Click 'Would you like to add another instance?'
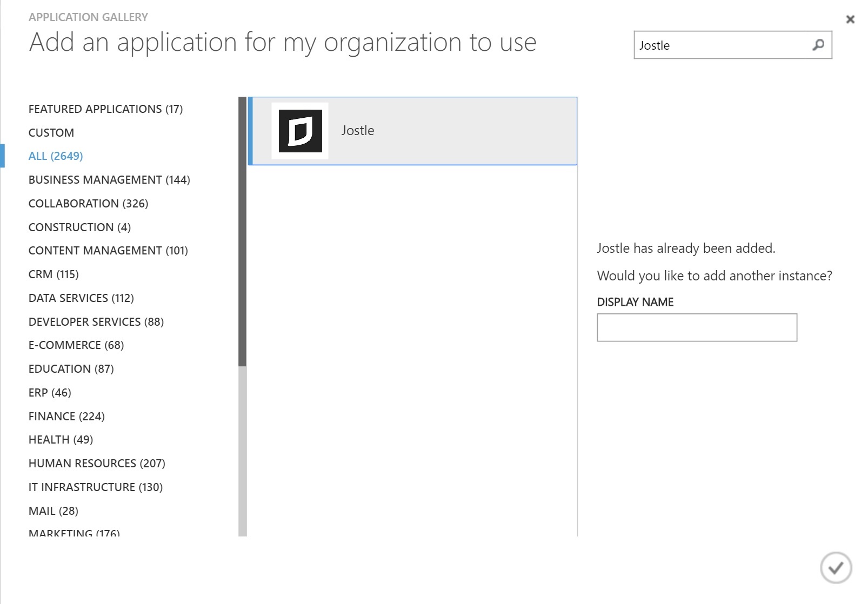Screen dimensions: 868x604 [715, 276]
